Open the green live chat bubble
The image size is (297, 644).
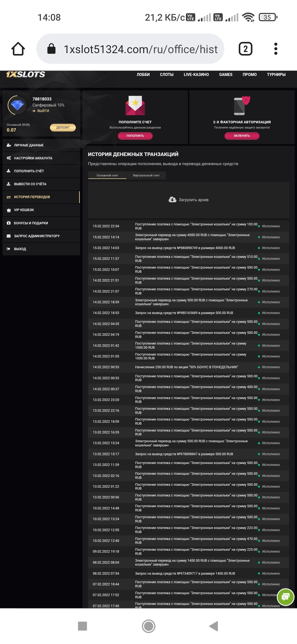286,597
